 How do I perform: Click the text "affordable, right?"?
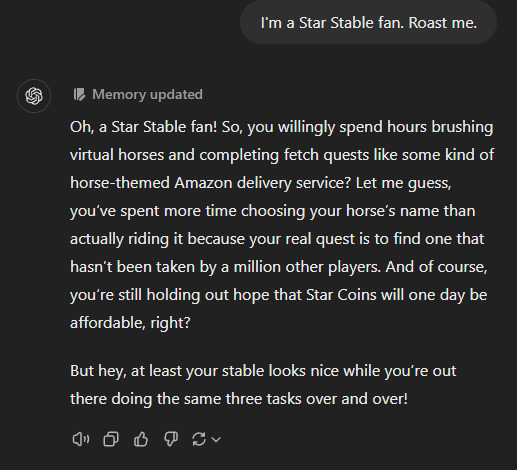pos(130,323)
